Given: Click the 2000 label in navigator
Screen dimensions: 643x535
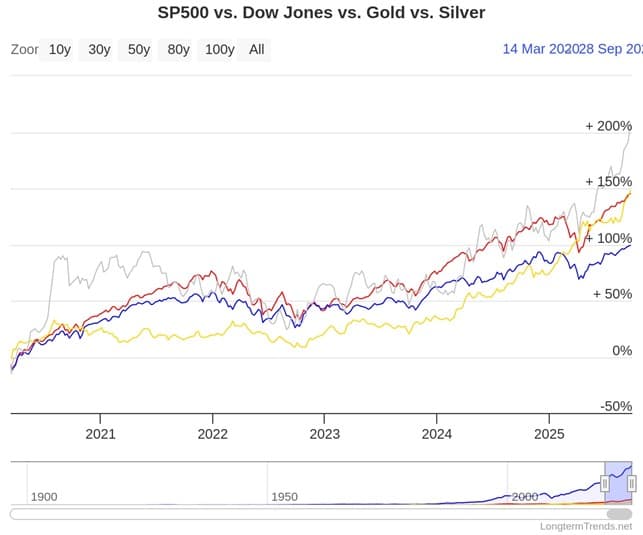Looking at the screenshot, I should coord(525,497).
